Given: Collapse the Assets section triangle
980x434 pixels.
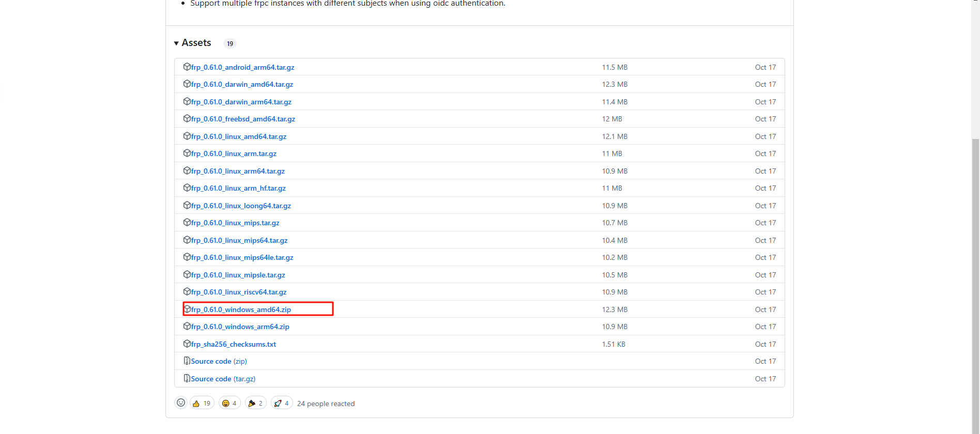Looking at the screenshot, I should pos(176,43).
